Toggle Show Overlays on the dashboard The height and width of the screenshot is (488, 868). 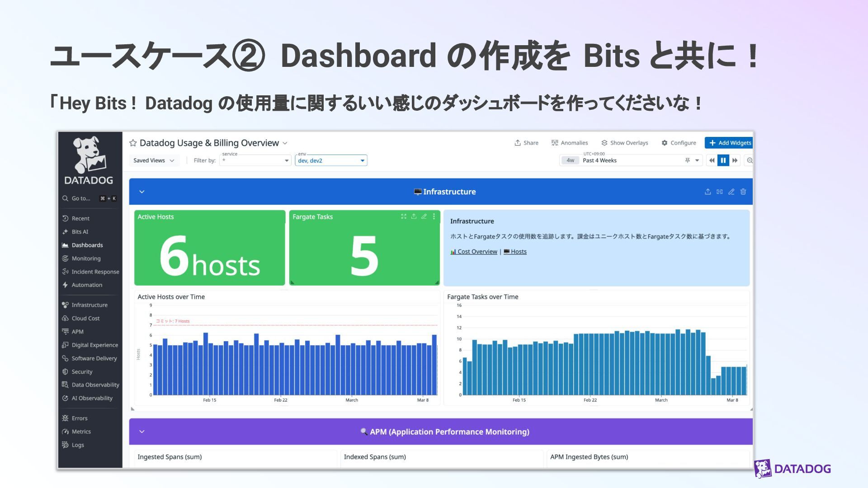click(x=625, y=143)
